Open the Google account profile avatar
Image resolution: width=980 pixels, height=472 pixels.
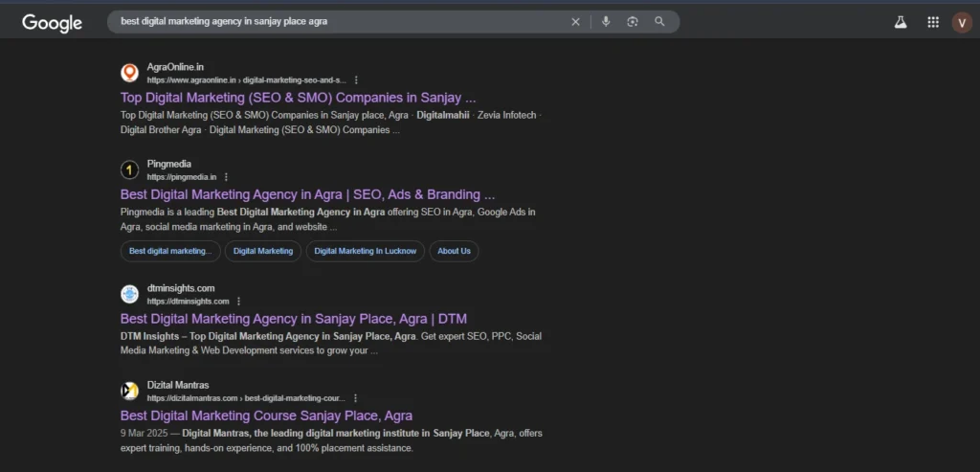pos(962,23)
